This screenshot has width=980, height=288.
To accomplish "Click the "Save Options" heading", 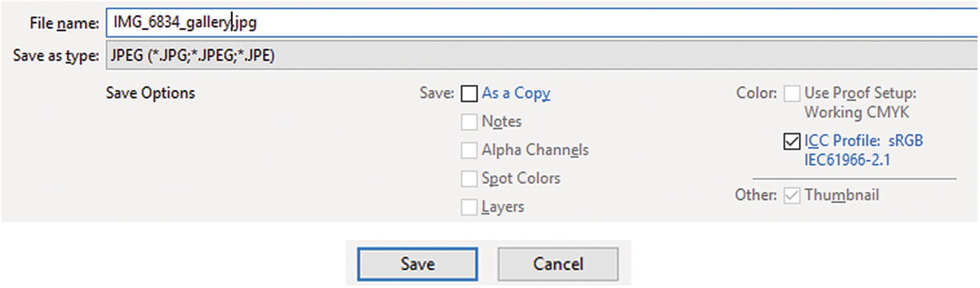I will coord(151,93).
